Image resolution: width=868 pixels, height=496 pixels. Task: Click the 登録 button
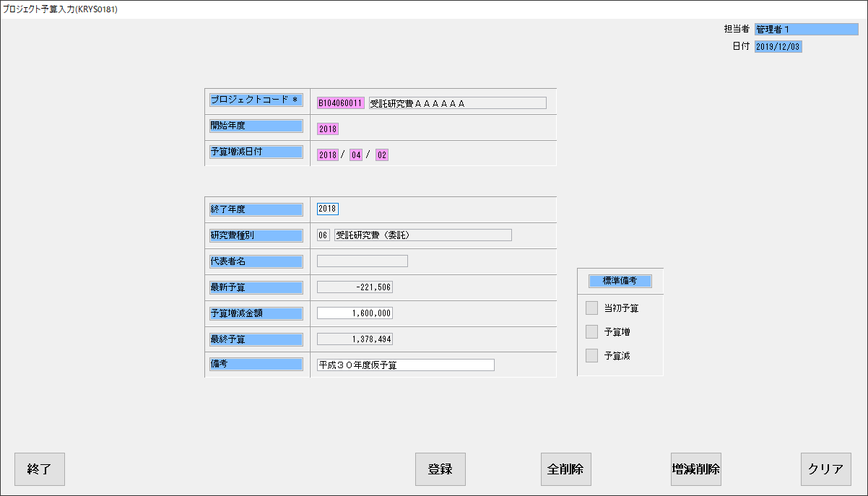point(440,469)
